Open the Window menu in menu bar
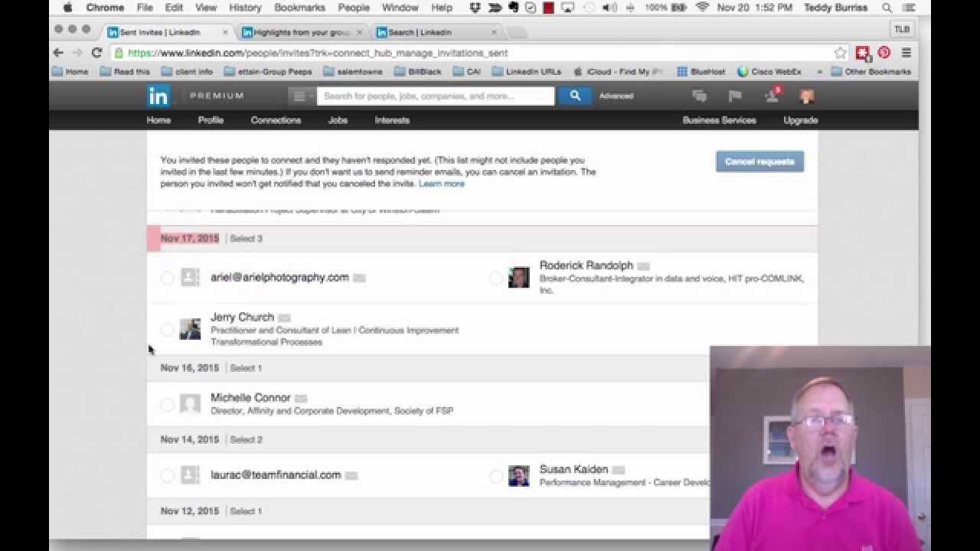The width and height of the screenshot is (980, 551). click(400, 8)
